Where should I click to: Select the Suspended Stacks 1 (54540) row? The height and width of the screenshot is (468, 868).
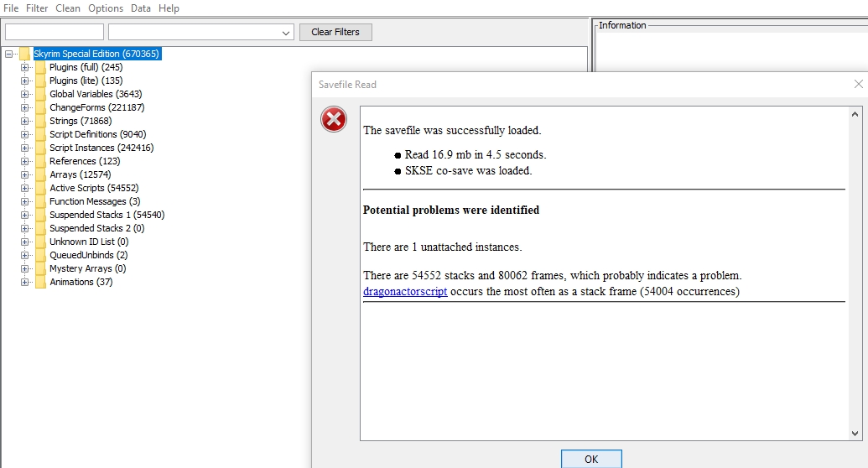tap(107, 215)
